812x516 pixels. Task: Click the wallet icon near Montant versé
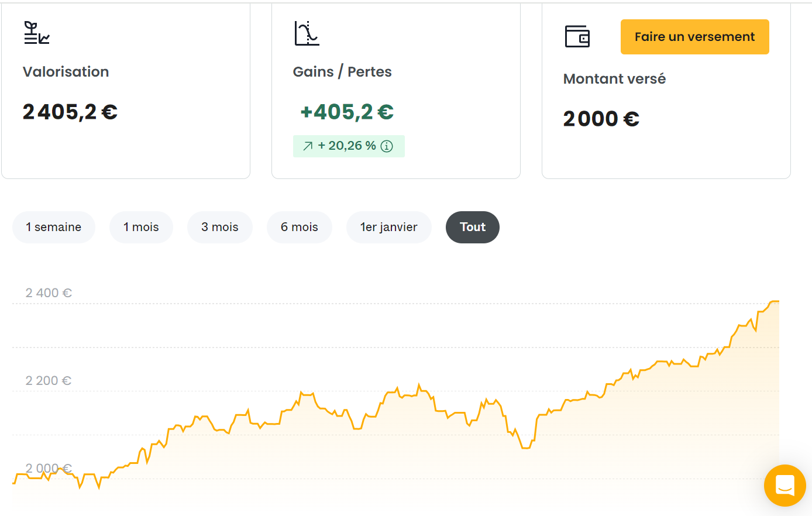(577, 36)
